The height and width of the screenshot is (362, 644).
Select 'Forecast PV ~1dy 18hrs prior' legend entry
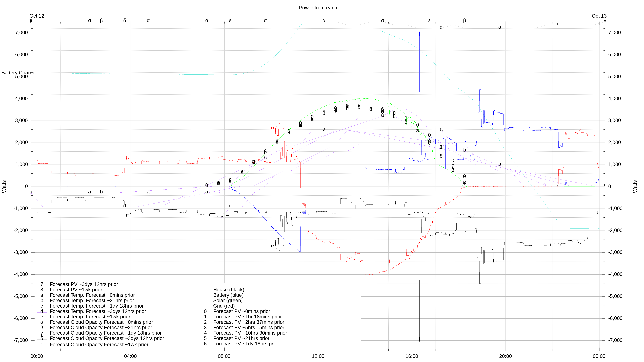tap(246, 344)
